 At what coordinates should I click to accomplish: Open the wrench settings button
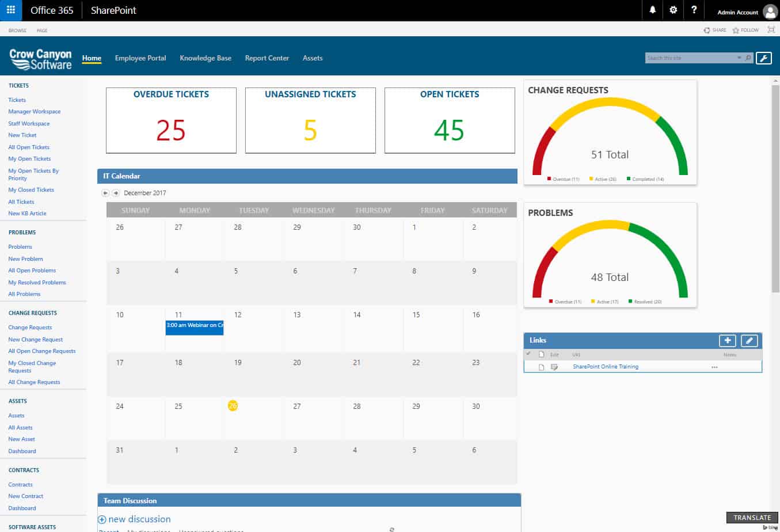764,58
